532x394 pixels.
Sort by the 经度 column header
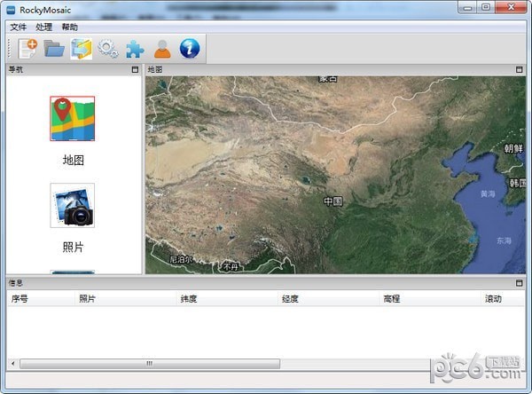[290, 299]
